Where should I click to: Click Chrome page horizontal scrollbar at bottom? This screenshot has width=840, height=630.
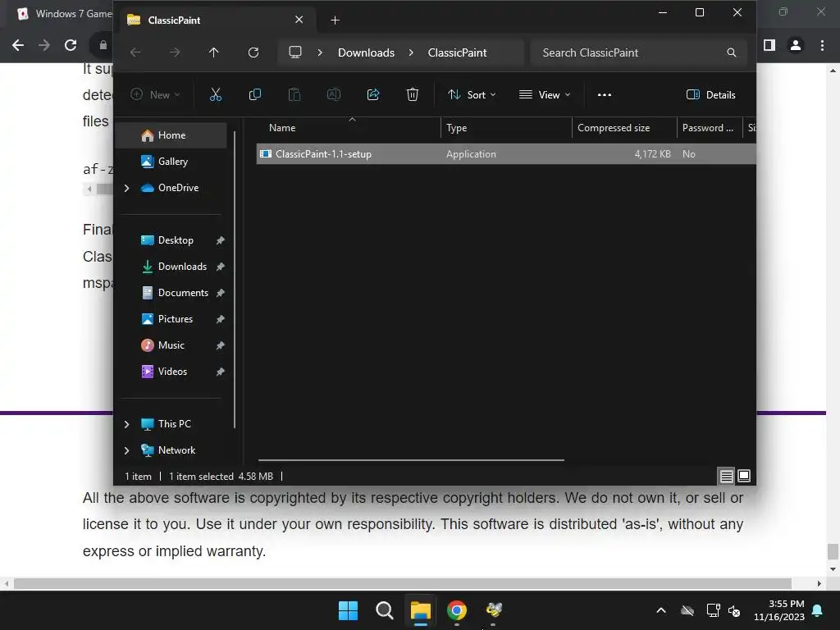pyautogui.click(x=402, y=583)
